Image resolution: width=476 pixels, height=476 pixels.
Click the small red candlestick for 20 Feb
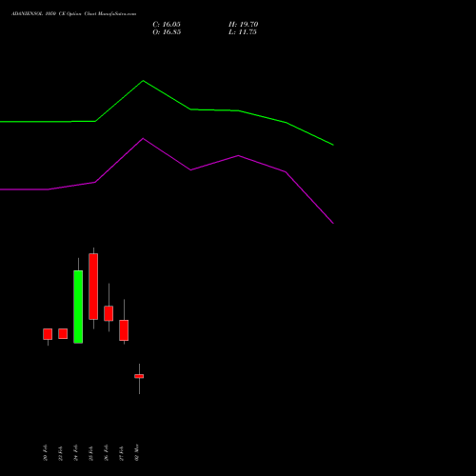pyautogui.click(x=48, y=334)
